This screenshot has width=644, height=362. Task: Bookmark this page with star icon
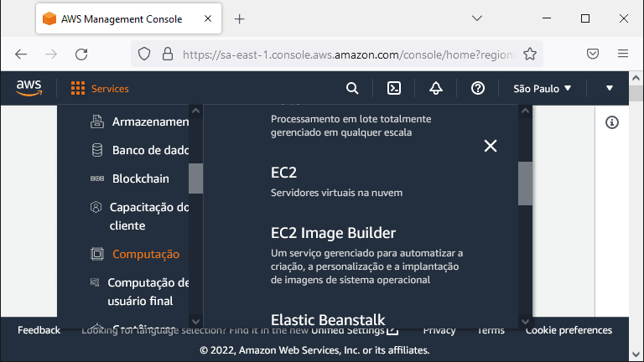pos(530,54)
